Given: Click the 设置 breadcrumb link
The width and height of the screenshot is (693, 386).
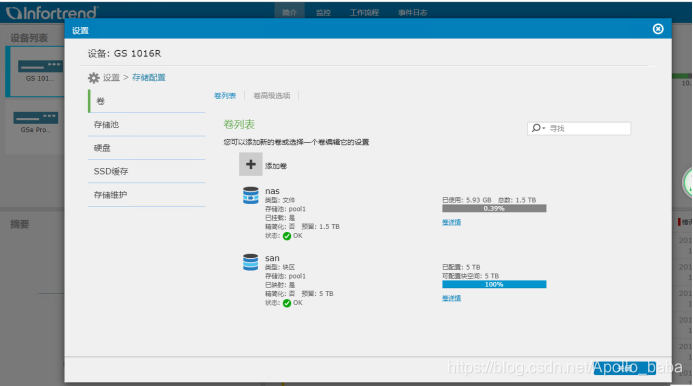Looking at the screenshot, I should (111, 78).
